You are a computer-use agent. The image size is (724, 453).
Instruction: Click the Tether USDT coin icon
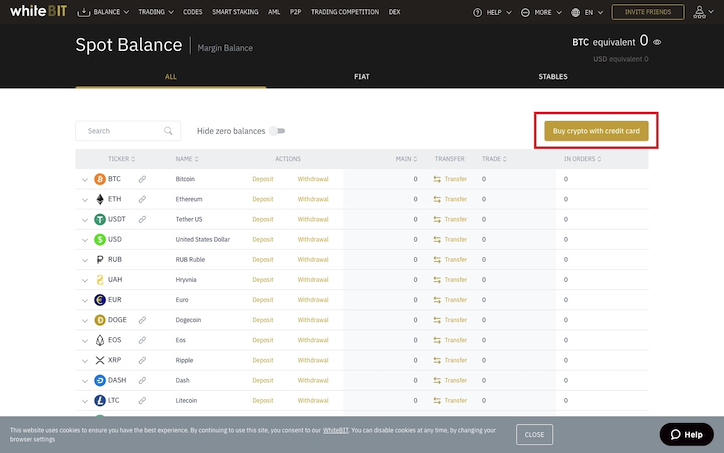100,219
